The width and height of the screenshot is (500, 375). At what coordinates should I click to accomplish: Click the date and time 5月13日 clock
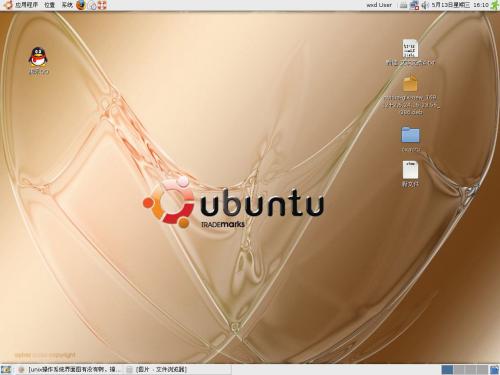(460, 5)
